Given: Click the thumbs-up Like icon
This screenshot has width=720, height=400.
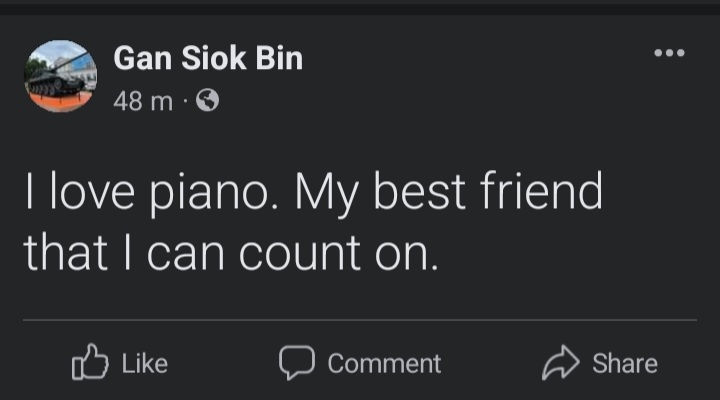Looking at the screenshot, I should coord(89,363).
